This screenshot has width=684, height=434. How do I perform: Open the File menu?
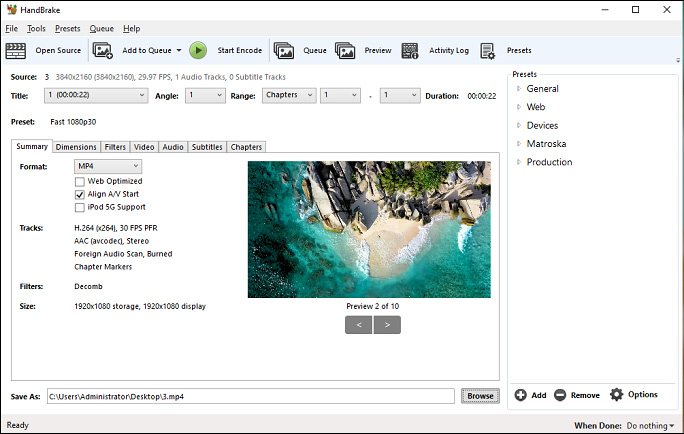pos(11,29)
